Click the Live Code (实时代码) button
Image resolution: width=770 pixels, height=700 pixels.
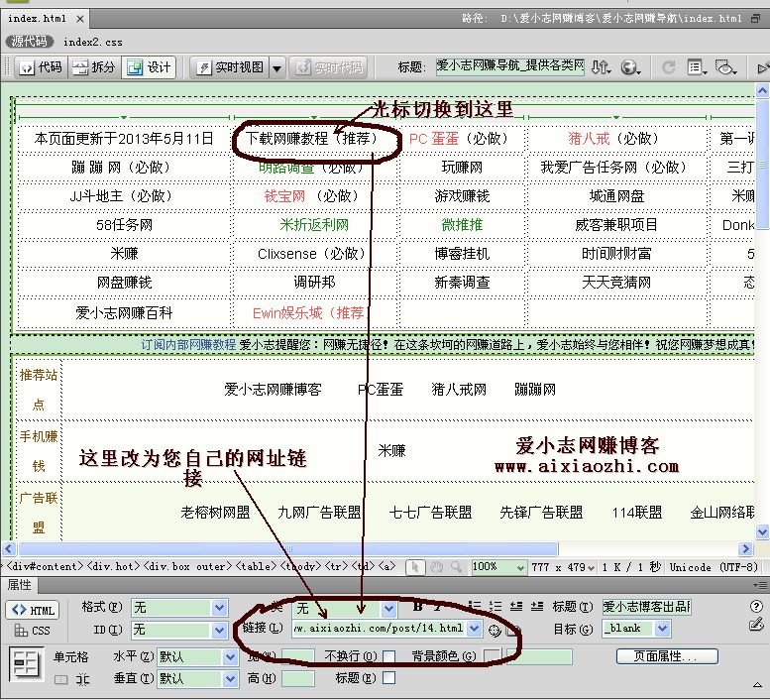click(x=330, y=67)
